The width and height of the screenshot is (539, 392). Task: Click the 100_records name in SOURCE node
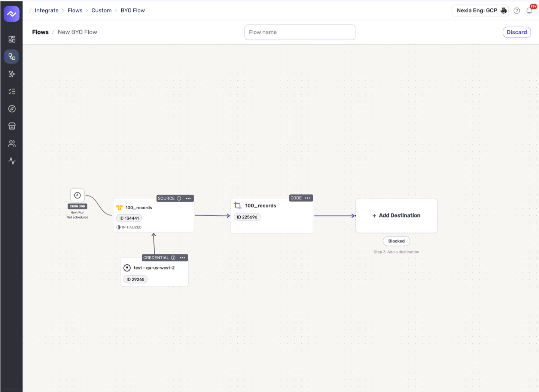138,207
